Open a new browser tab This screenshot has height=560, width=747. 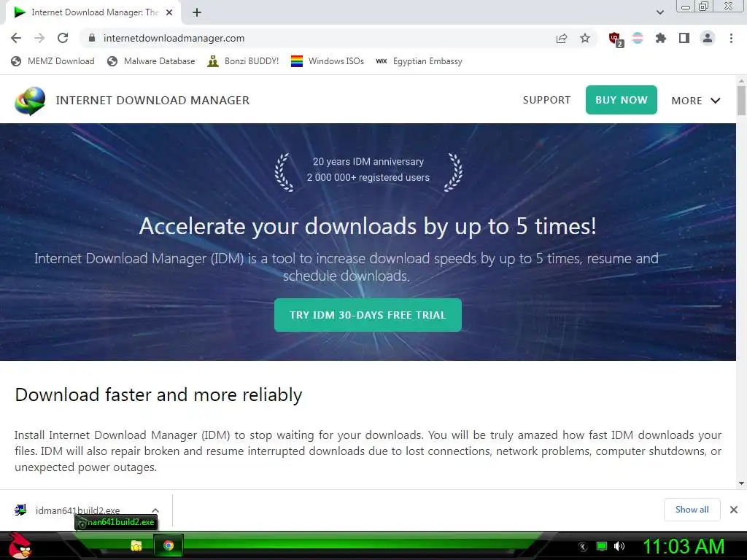pyautogui.click(x=197, y=12)
